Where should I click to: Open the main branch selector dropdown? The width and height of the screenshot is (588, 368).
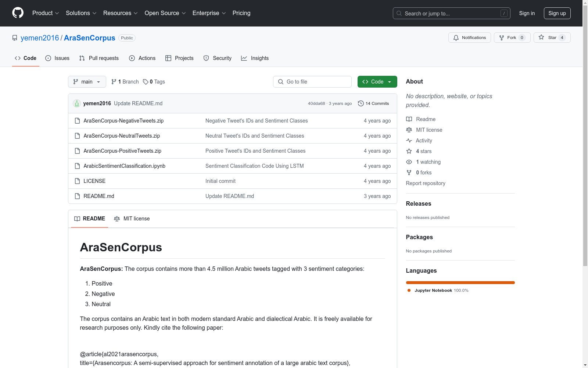87,82
